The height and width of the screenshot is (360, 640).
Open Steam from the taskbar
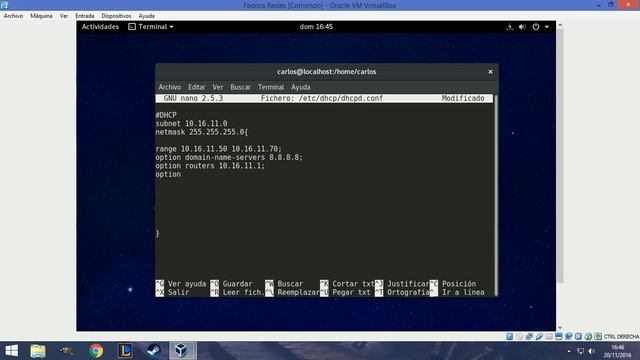[x=154, y=351]
